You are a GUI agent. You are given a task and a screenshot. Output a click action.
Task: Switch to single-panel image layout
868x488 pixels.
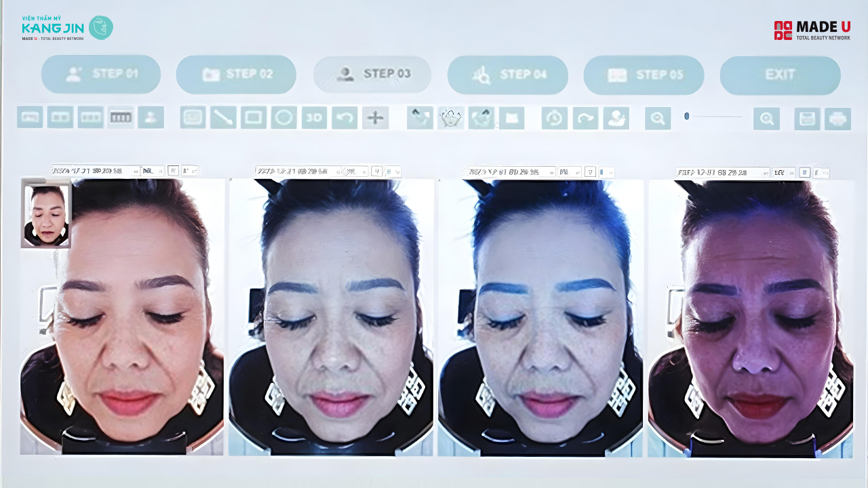30,117
